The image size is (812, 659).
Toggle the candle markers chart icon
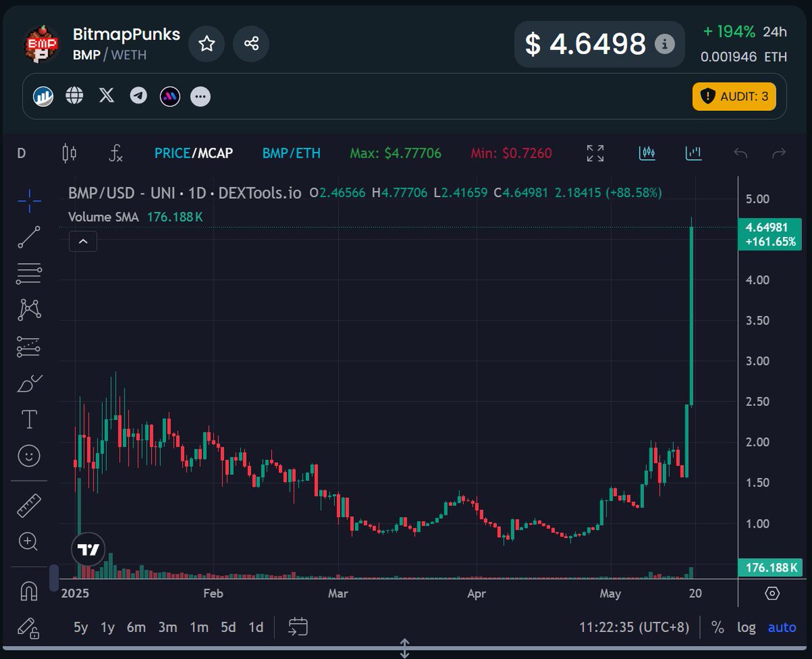(x=647, y=153)
